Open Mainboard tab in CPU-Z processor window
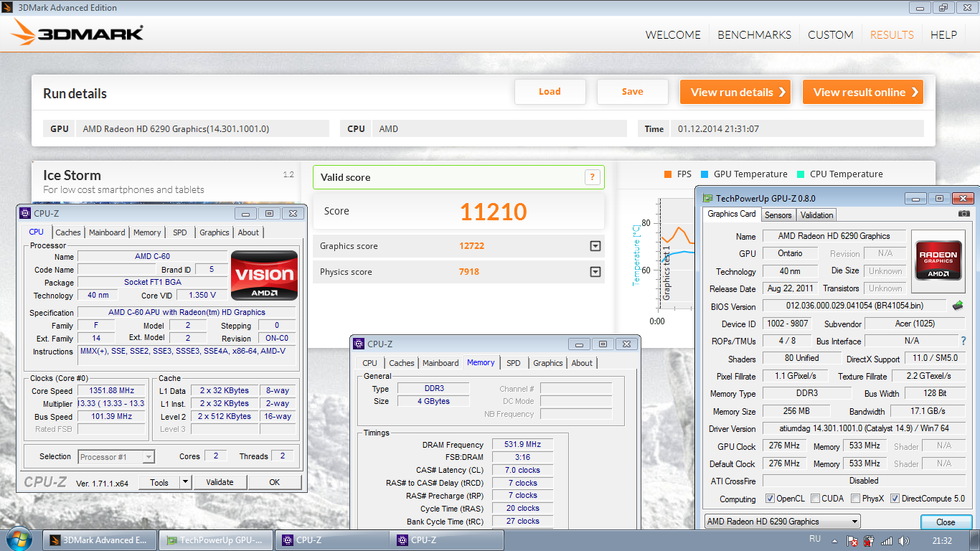Image resolution: width=980 pixels, height=551 pixels. click(107, 232)
